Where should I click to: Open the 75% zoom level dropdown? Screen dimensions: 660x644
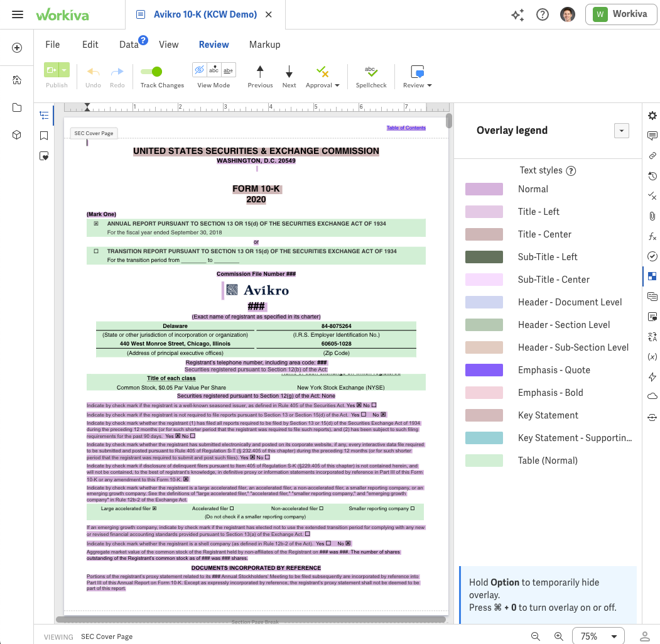598,636
